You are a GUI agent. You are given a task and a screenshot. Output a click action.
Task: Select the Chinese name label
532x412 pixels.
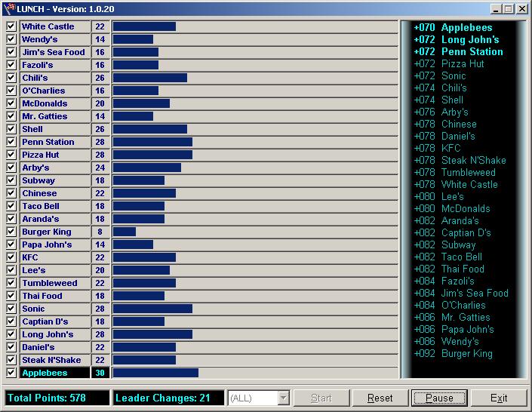coord(55,193)
